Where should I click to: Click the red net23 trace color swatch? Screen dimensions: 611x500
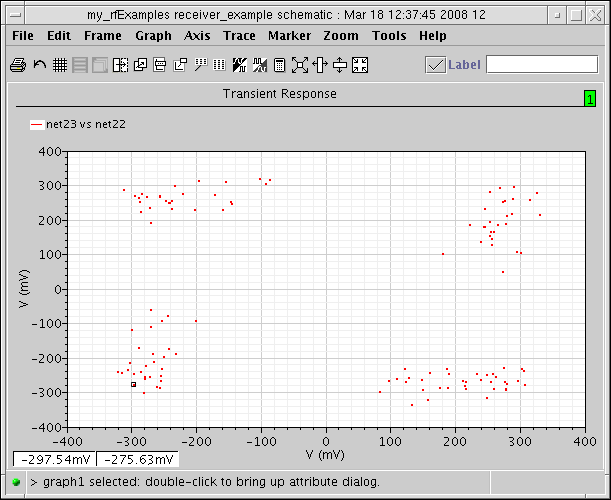tap(37, 124)
